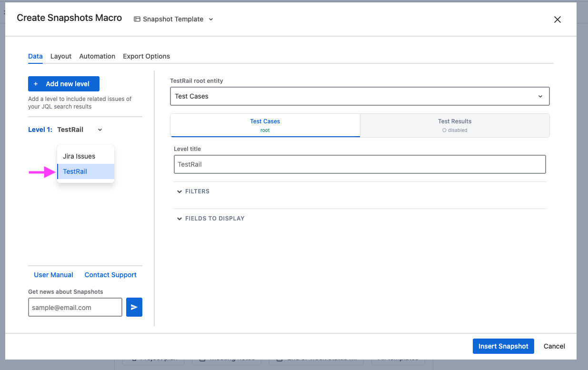This screenshot has width=588, height=370.
Task: Click the send email arrow icon
Action: click(134, 308)
